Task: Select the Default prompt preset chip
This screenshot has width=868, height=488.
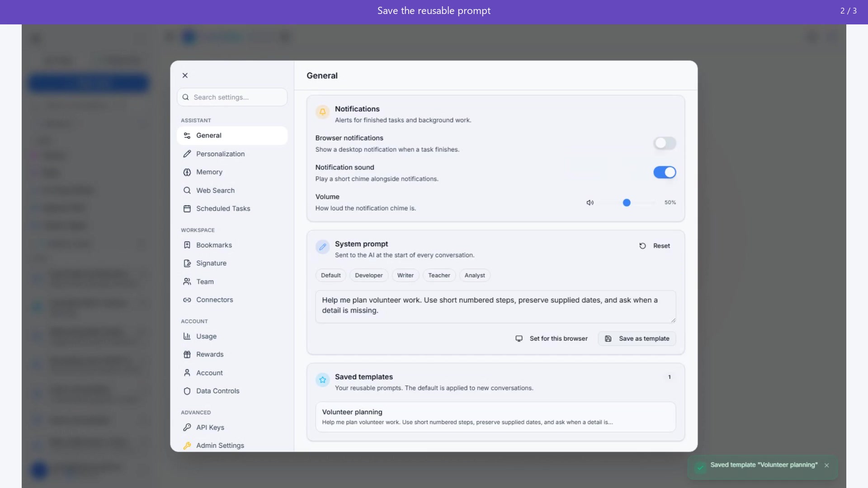Action: coord(331,276)
